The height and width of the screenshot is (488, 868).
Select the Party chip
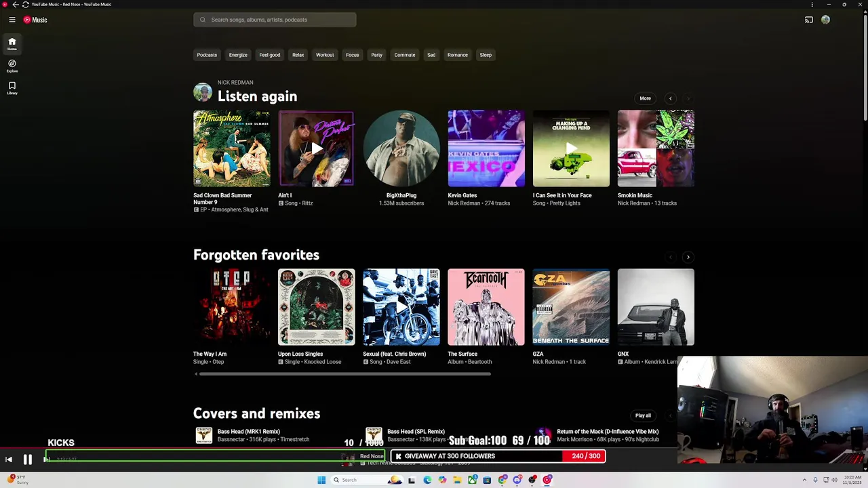coord(376,55)
